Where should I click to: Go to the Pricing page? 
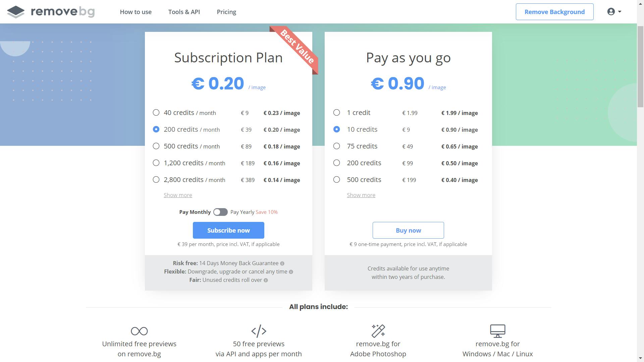[226, 12]
